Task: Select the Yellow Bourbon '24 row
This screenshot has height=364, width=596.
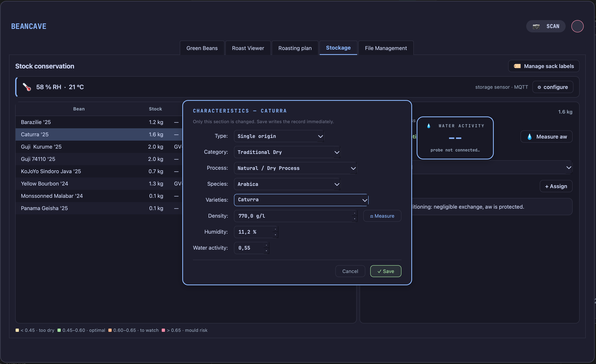Action: pyautogui.click(x=99, y=184)
